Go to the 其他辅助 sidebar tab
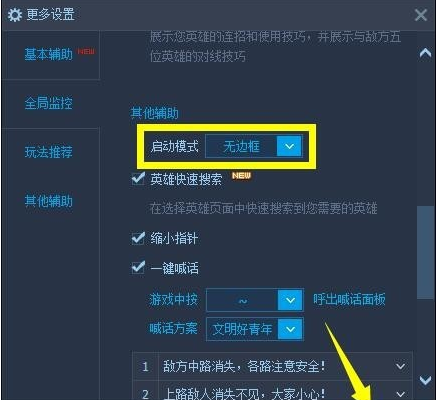This screenshot has height=400, width=438. coord(49,201)
